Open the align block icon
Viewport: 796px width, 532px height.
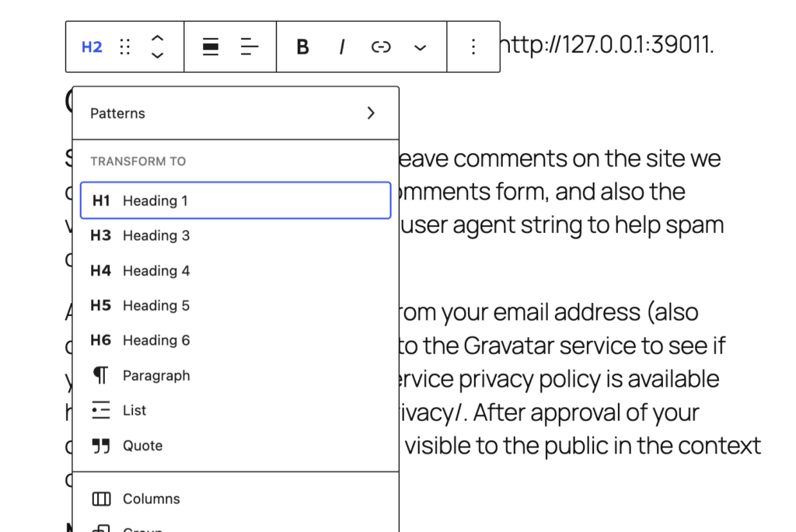tap(211, 47)
